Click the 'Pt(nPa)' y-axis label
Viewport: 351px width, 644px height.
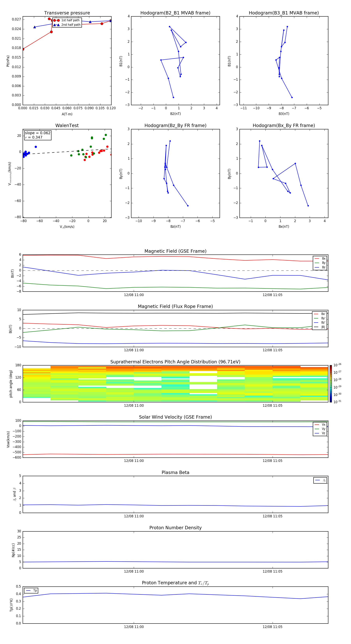click(x=8, y=61)
